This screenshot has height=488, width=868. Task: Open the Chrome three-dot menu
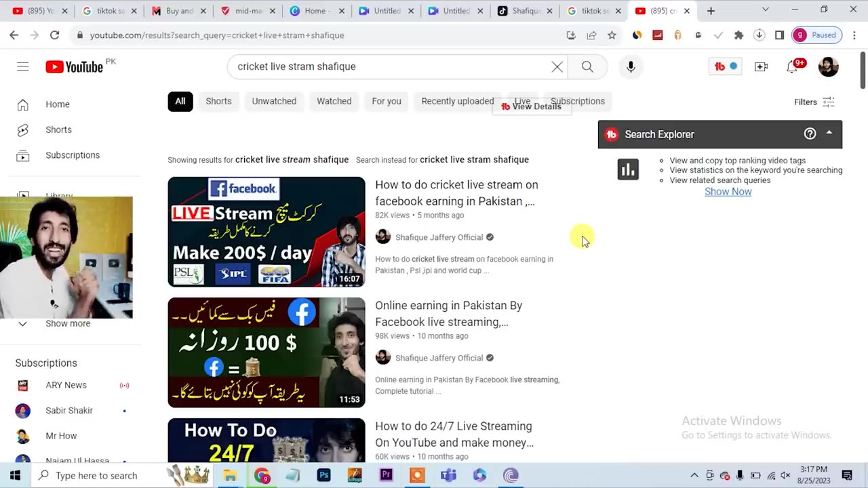coord(854,35)
